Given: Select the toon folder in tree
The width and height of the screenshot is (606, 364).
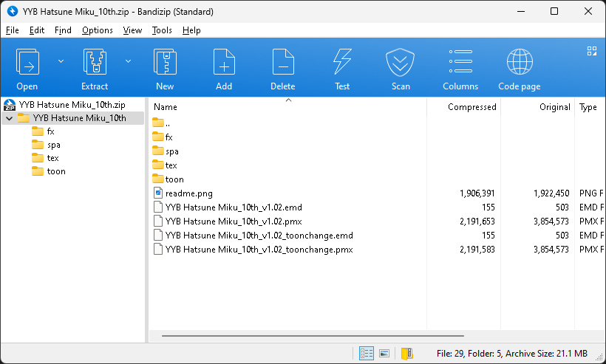Looking at the screenshot, I should [56, 171].
